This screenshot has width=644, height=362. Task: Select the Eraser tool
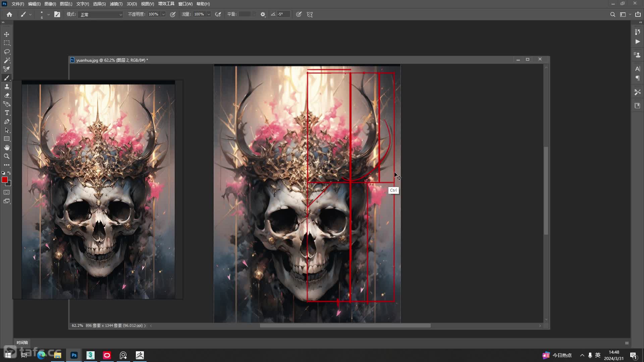click(7, 95)
